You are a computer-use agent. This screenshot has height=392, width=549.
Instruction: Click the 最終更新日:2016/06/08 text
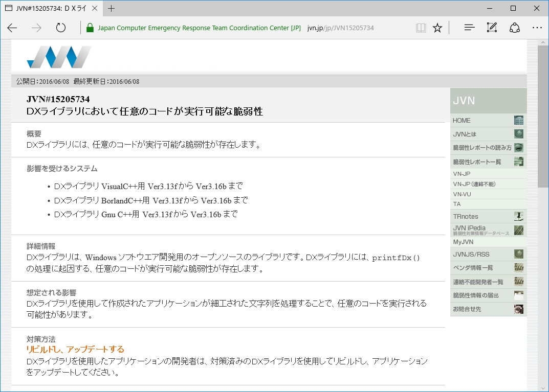coord(106,81)
